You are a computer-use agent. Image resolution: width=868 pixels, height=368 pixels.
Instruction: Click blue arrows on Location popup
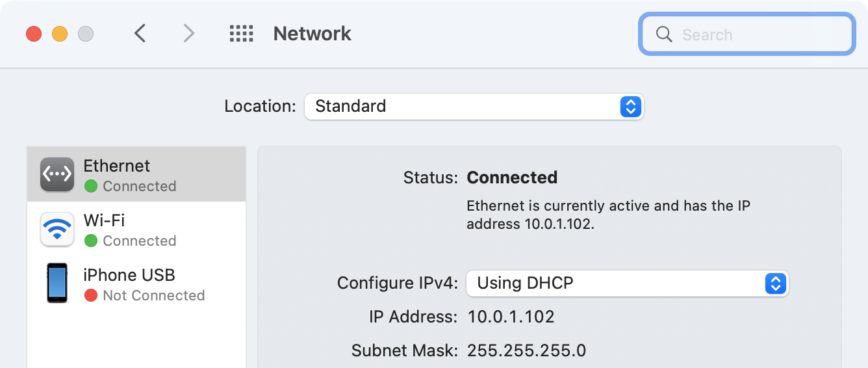[631, 106]
